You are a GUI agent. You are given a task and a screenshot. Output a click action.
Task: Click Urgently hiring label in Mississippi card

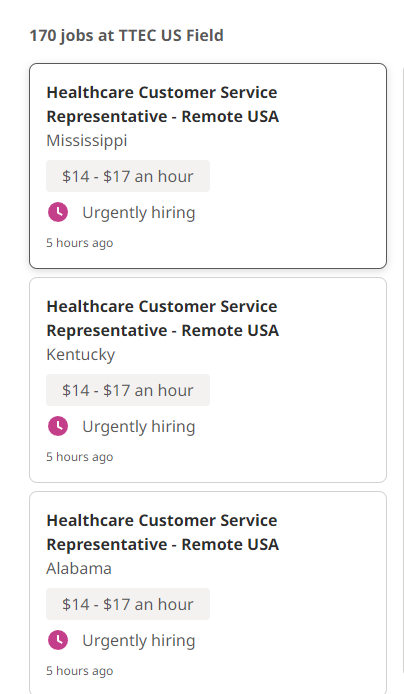point(139,213)
